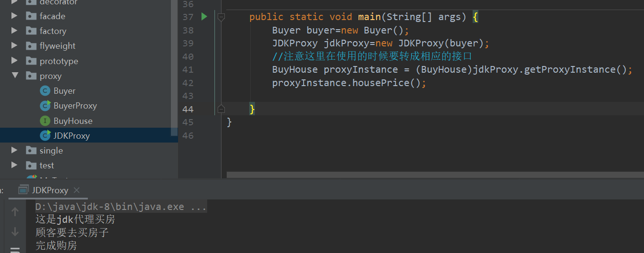This screenshot has width=644, height=253.
Task: Open BuyerProxy in the project tree
Action: (x=75, y=106)
